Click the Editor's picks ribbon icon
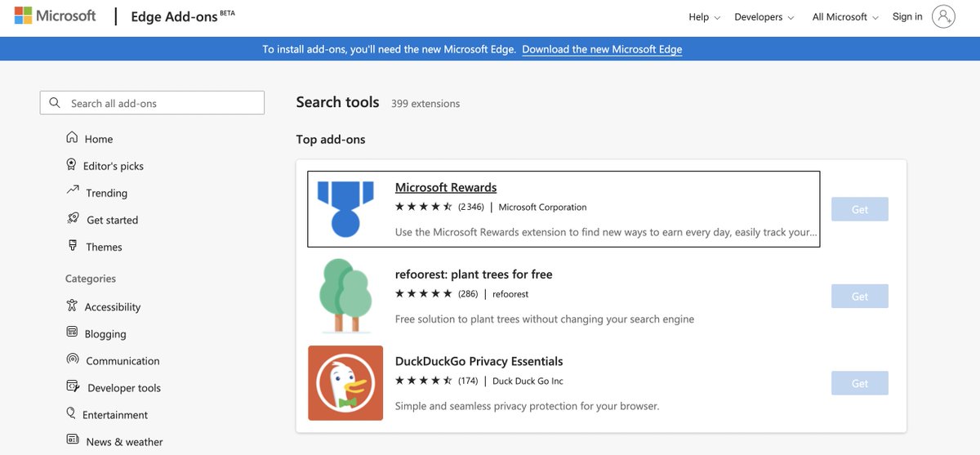This screenshot has width=980, height=455. 72,165
